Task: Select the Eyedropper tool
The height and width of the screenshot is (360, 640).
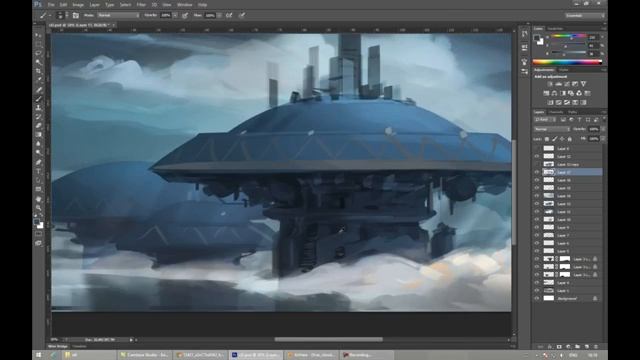Action: [38, 80]
